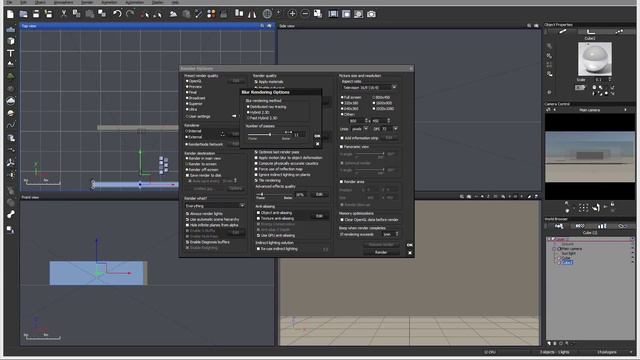
Task: Click Edit beside Object anti-aliasing
Action: pyautogui.click(x=319, y=216)
